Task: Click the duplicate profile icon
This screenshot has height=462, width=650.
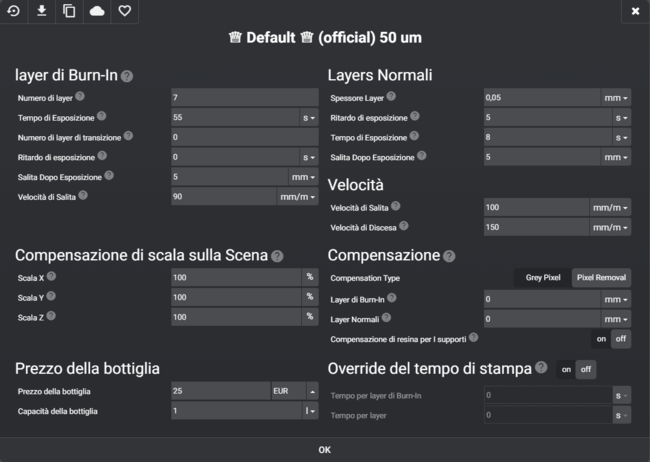Action: point(69,11)
